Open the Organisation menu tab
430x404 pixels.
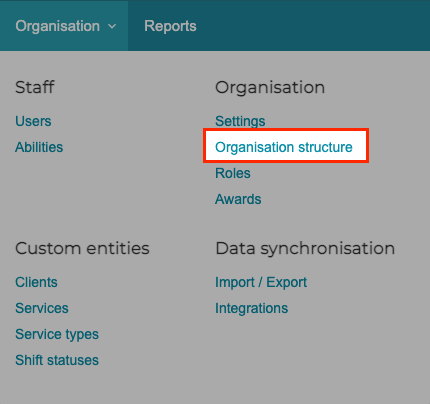click(64, 26)
